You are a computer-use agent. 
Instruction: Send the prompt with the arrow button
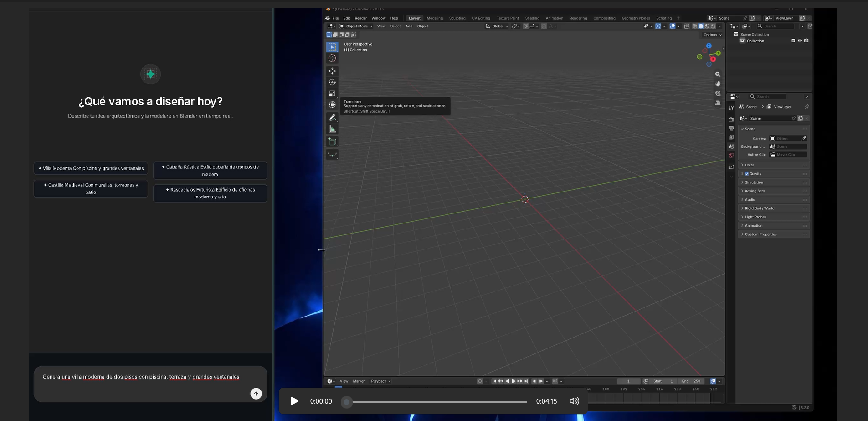pos(256,394)
